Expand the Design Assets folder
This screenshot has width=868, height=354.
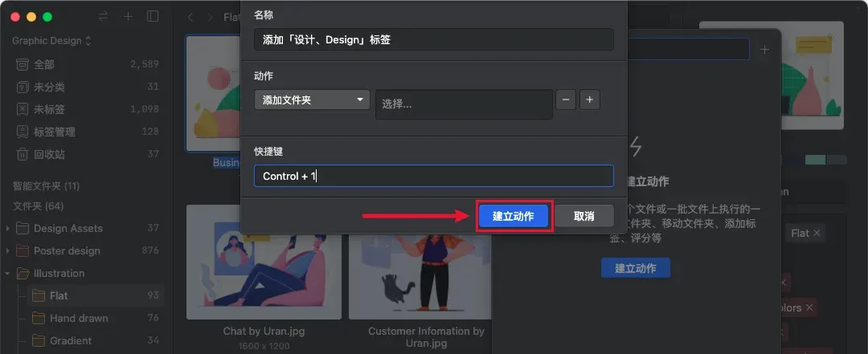7,229
